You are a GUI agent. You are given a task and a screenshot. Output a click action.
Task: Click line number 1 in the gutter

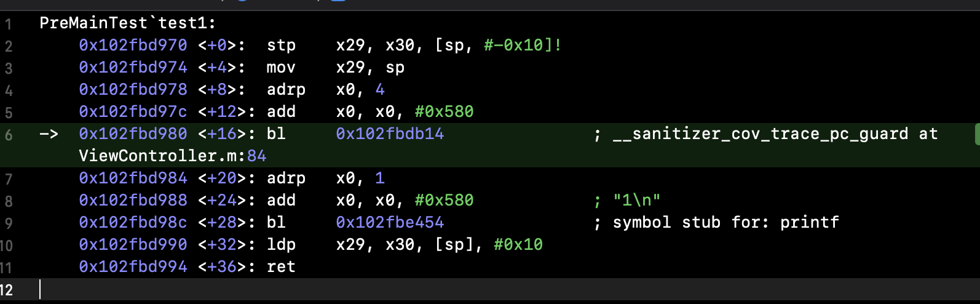point(8,25)
